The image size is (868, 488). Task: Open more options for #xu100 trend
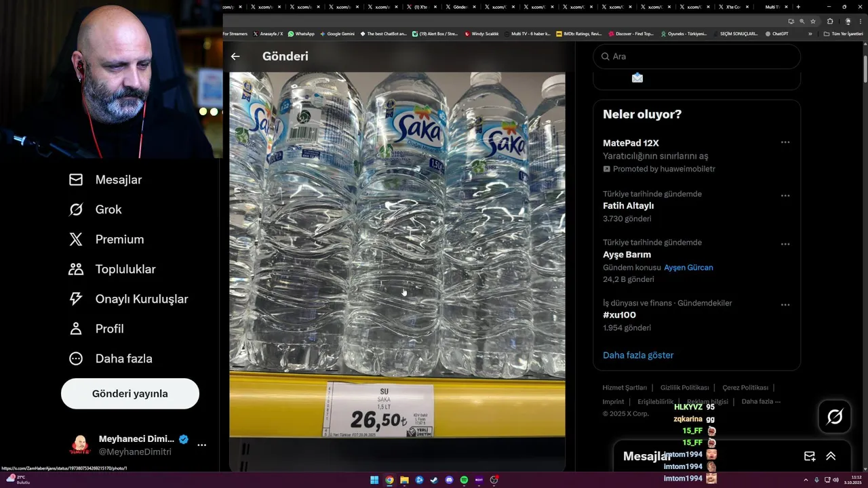pos(785,305)
